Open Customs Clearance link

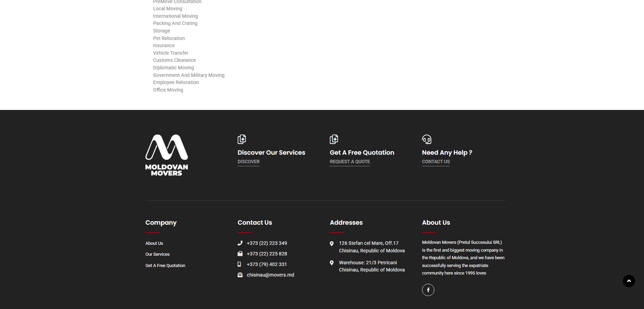pyautogui.click(x=174, y=60)
